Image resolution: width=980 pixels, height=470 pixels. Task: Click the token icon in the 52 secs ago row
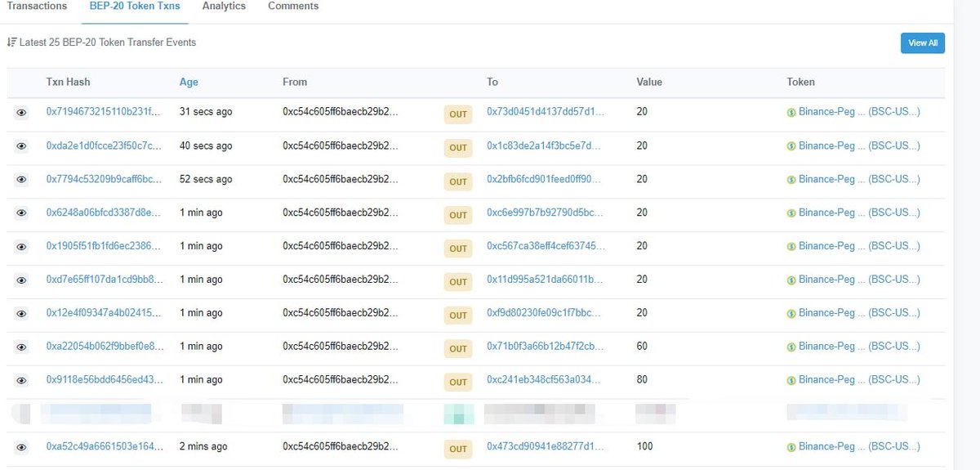pyautogui.click(x=791, y=180)
